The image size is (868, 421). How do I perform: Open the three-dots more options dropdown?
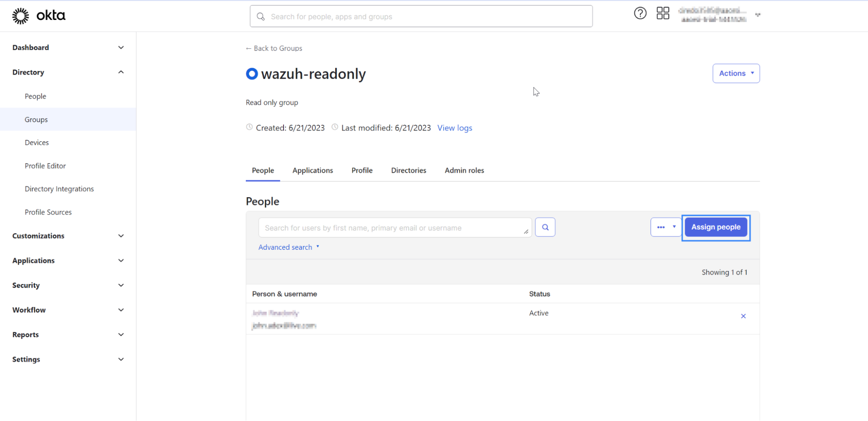[666, 227]
